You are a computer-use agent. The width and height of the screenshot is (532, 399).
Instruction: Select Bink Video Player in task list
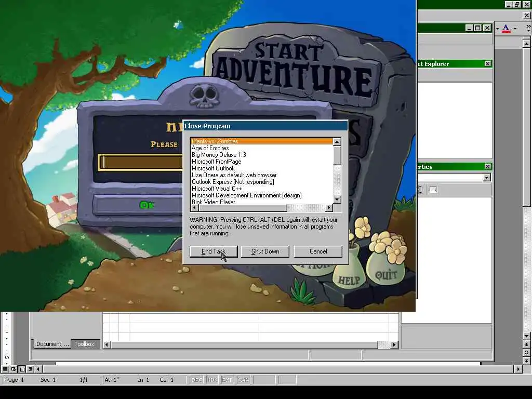pos(262,202)
